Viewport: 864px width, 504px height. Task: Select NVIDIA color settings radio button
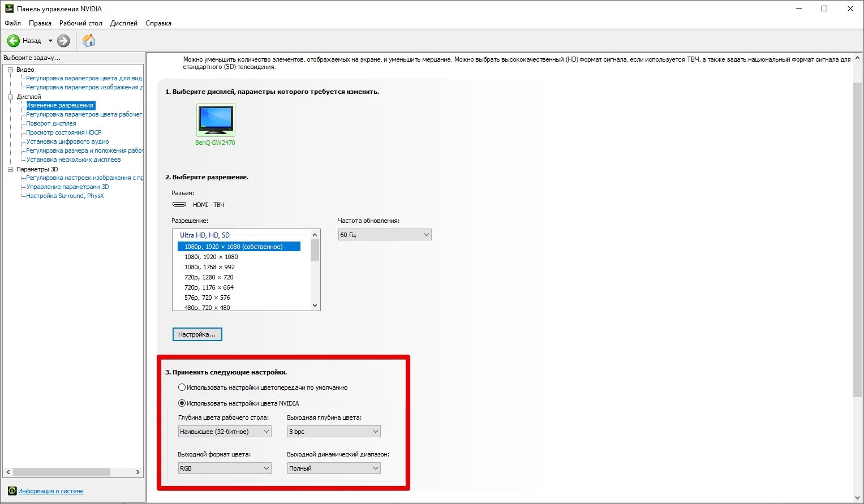[x=182, y=403]
